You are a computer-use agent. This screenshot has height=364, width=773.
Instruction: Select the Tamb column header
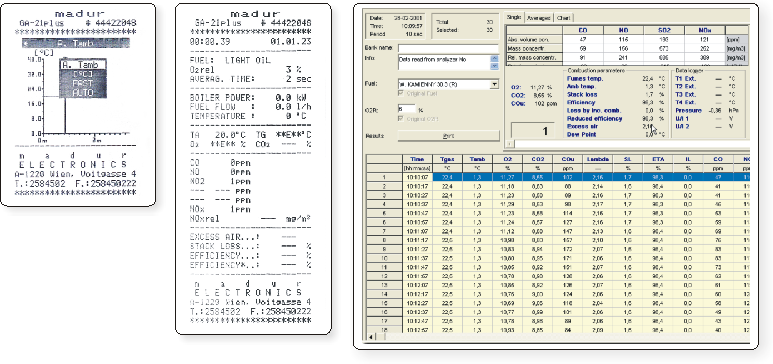point(477,159)
